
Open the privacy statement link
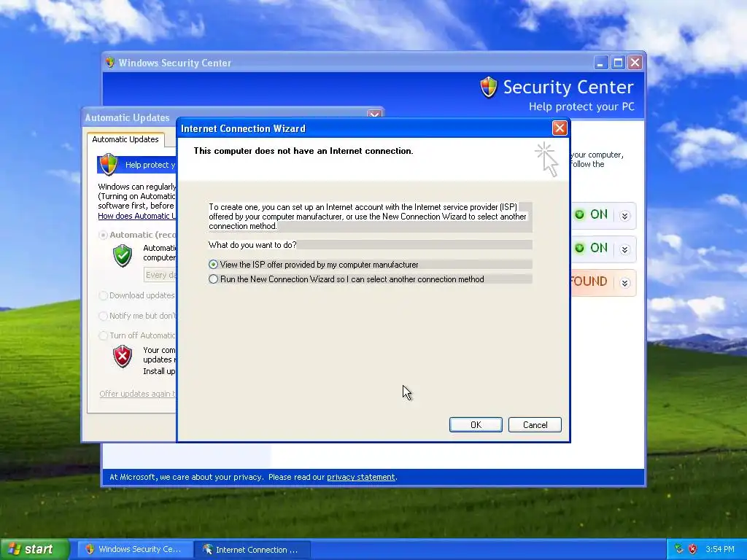point(360,477)
